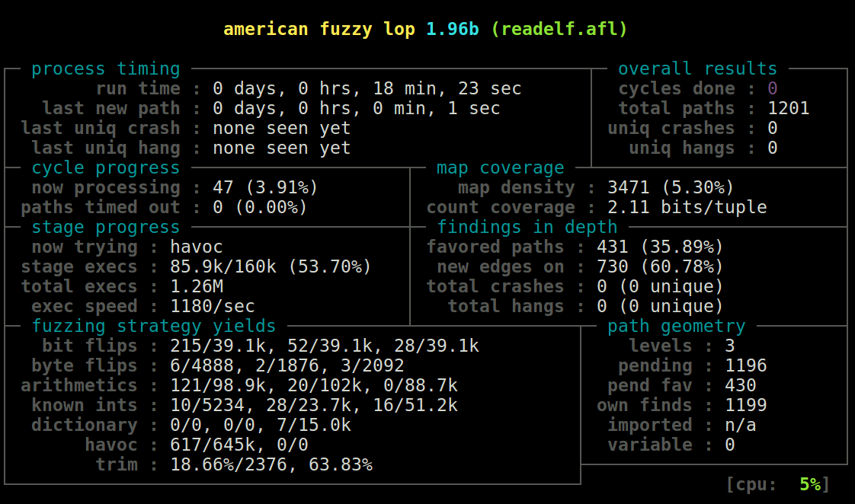Image resolution: width=855 pixels, height=504 pixels.
Task: Click total crashes value '0 (0 unique)'
Action: tap(661, 286)
